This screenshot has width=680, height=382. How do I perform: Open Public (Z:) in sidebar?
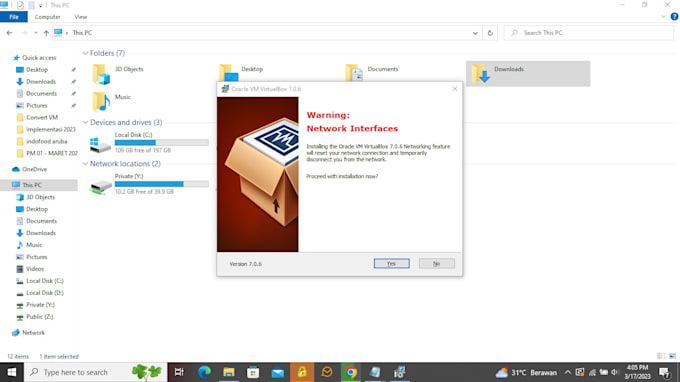pos(39,317)
